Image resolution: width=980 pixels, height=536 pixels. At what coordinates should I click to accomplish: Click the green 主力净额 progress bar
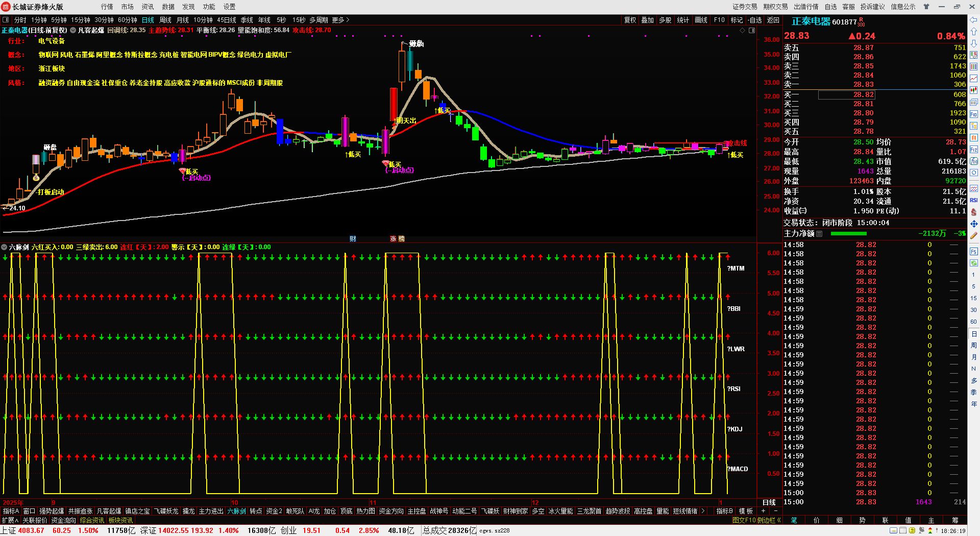point(849,233)
